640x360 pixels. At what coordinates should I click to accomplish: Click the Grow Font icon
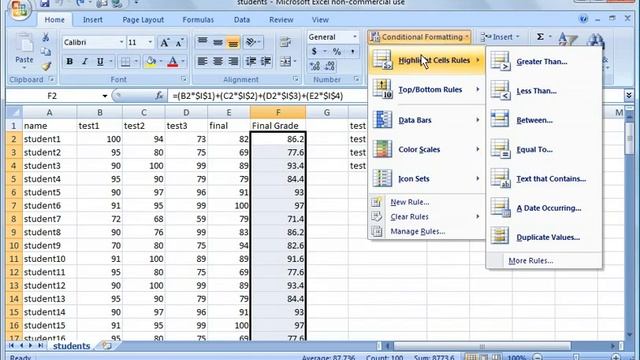click(x=164, y=42)
